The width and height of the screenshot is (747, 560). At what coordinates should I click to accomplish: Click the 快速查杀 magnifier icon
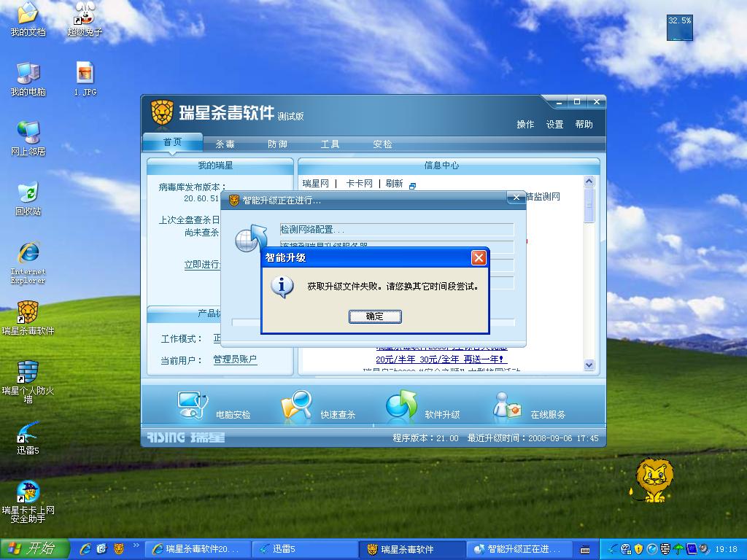(x=297, y=405)
